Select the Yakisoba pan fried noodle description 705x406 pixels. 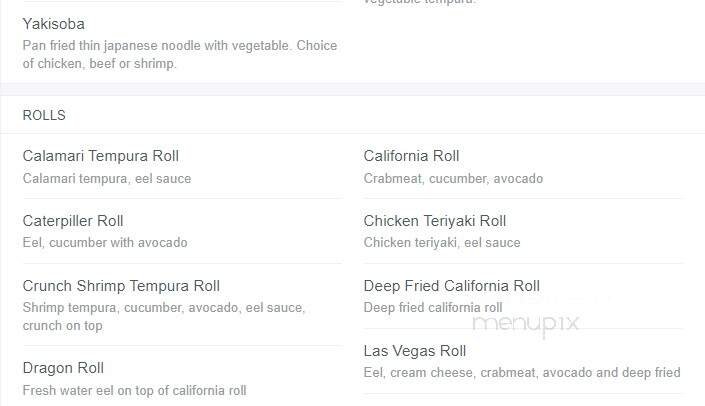[x=179, y=55]
